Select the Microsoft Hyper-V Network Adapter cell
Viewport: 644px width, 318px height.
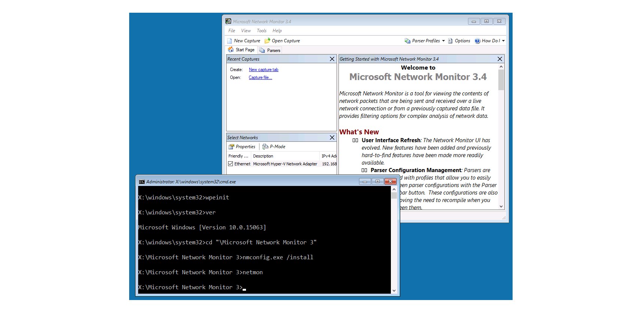click(x=285, y=164)
